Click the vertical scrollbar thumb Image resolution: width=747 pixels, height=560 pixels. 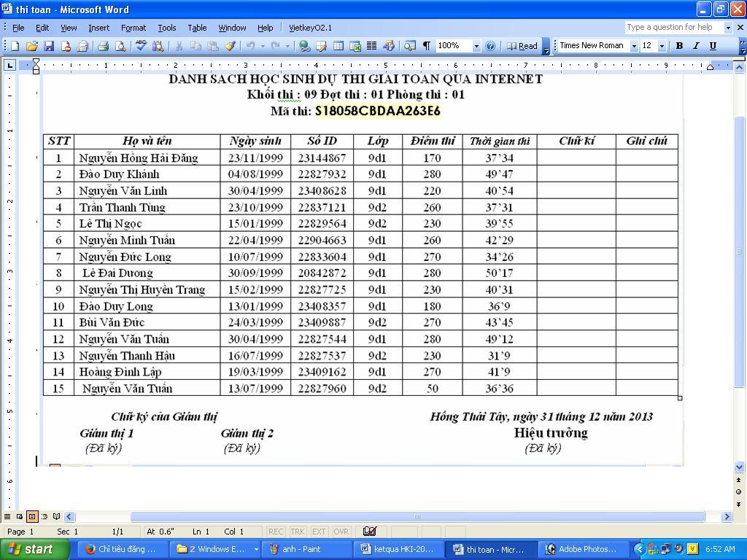coord(740,252)
